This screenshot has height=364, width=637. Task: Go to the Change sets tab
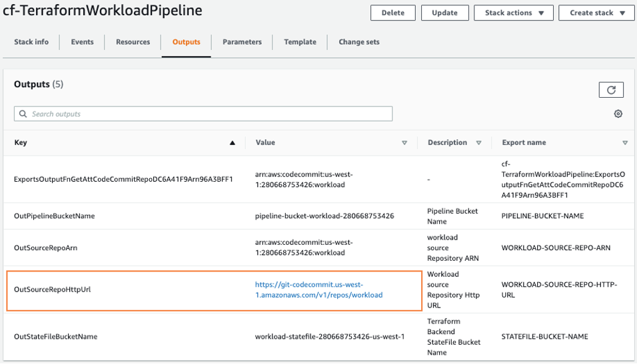click(359, 42)
